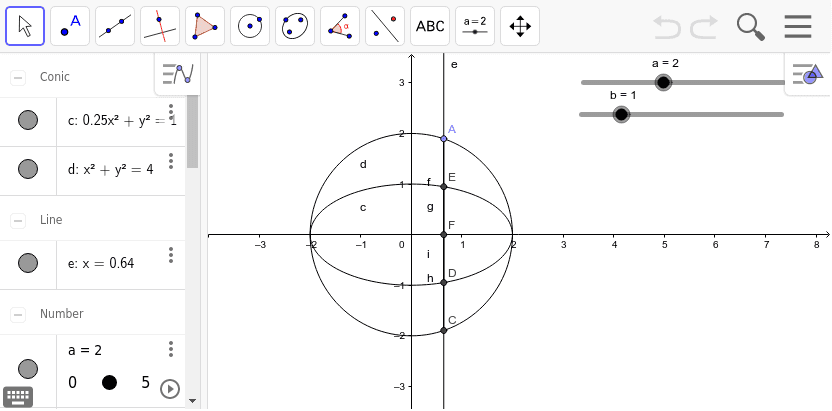This screenshot has width=832, height=411.
Task: Select equation c: 0.25x² + y² = 1
Action: pos(122,121)
